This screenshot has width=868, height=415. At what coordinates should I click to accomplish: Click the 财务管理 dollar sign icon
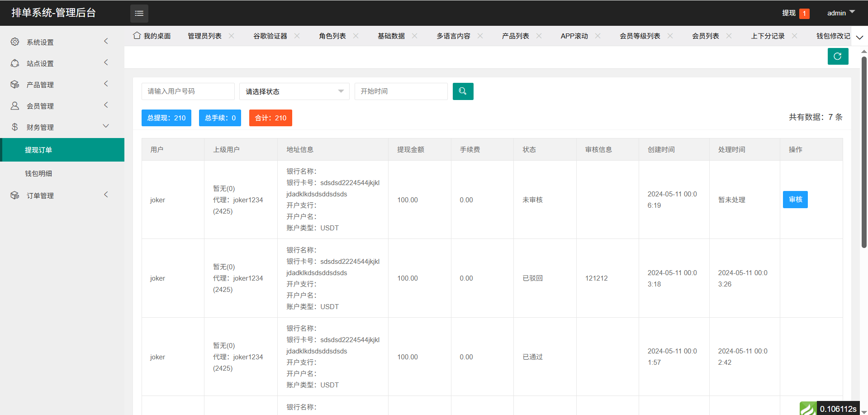point(15,127)
